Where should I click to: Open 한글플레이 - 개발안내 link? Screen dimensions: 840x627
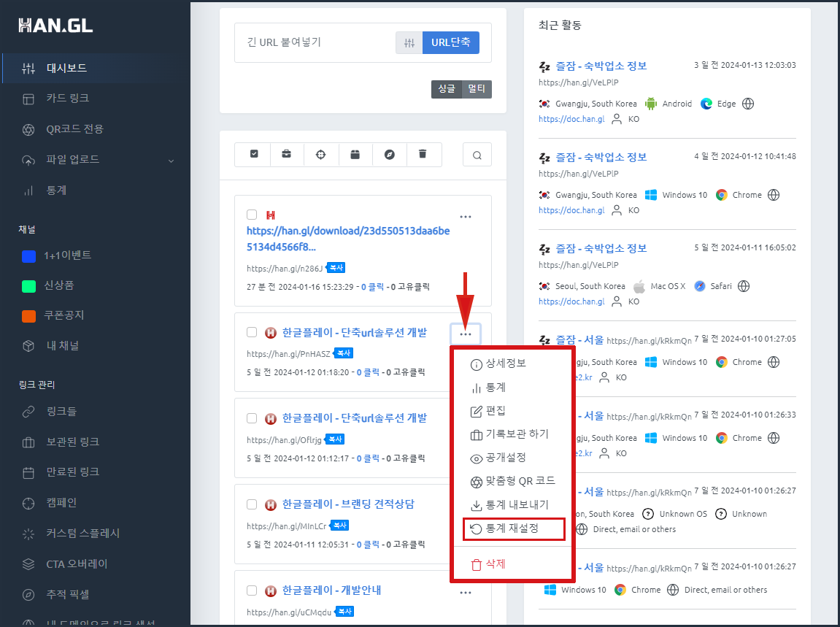pyautogui.click(x=331, y=591)
